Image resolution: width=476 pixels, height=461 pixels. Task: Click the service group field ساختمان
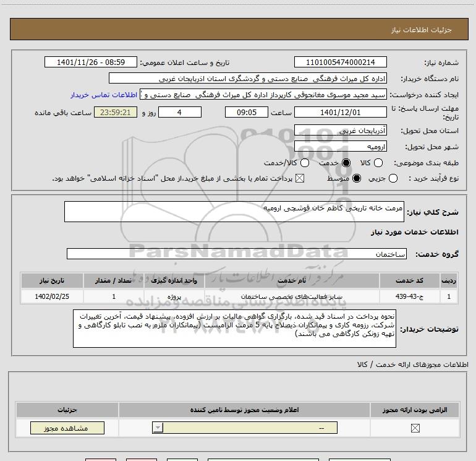(x=237, y=254)
